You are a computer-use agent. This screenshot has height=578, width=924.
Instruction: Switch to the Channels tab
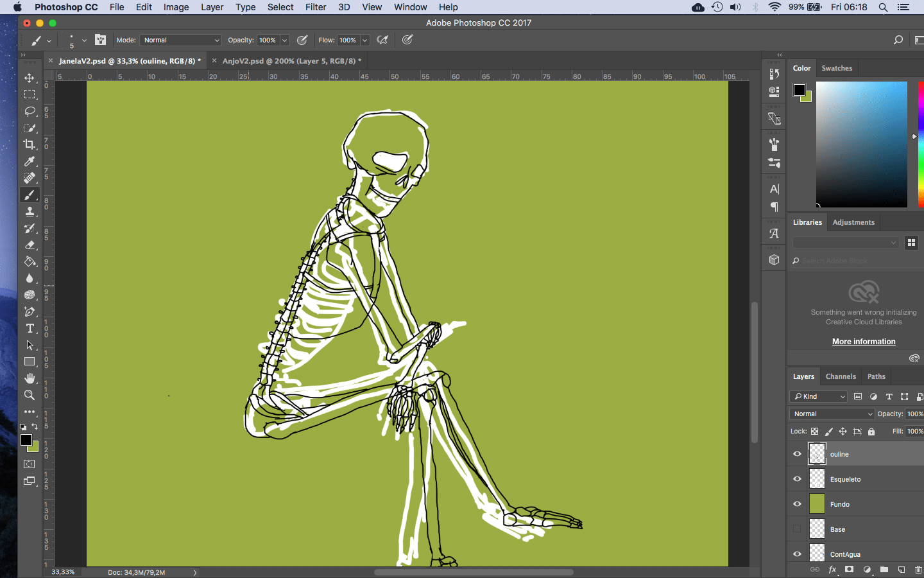(x=841, y=376)
